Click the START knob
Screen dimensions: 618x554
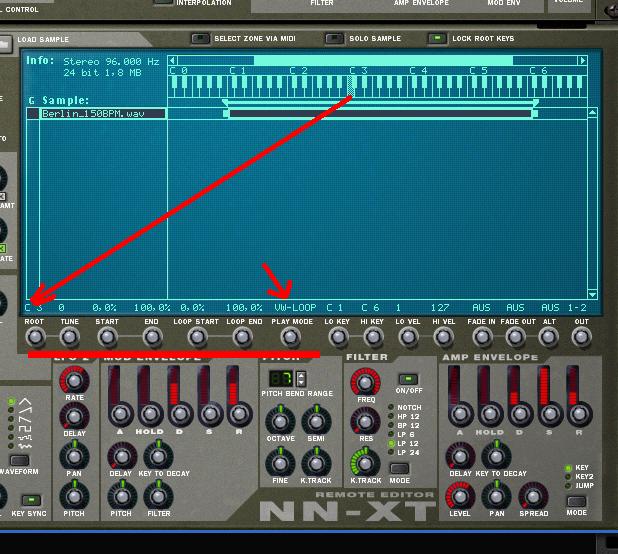(x=107, y=337)
